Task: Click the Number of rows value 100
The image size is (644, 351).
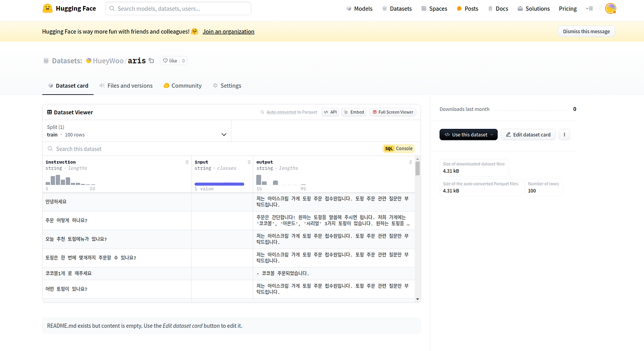Action: click(532, 191)
